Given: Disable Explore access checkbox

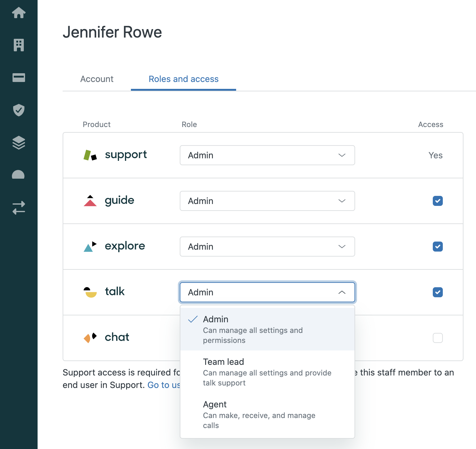Looking at the screenshot, I should click(437, 247).
